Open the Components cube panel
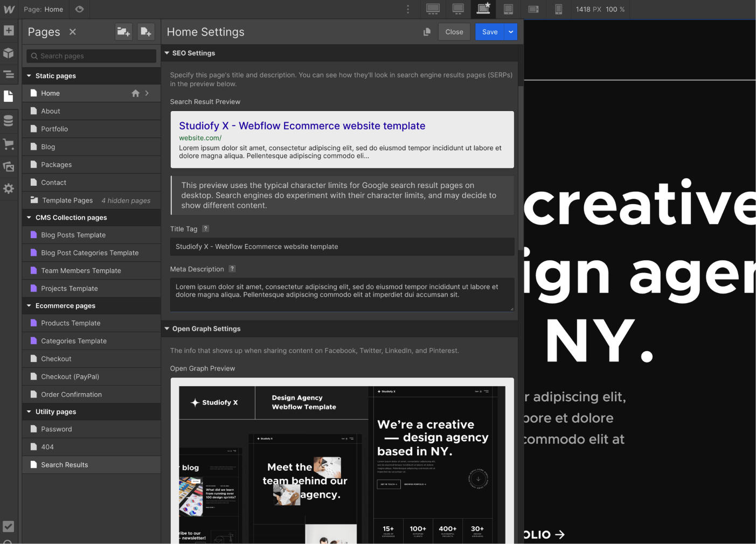This screenshot has height=544, width=756. 9,53
